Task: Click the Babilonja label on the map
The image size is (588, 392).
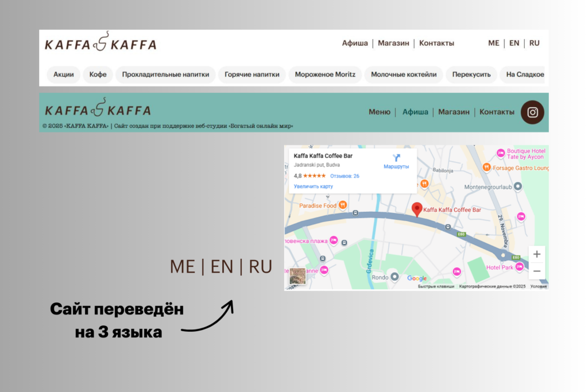Action: [x=443, y=170]
